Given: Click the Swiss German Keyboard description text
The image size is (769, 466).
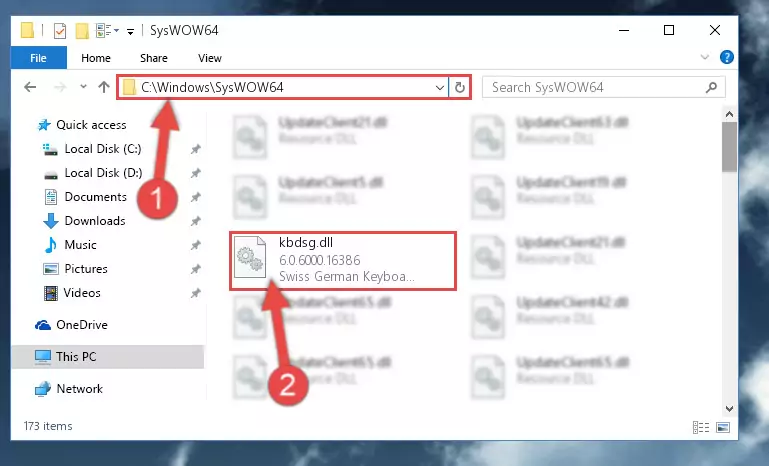Looking at the screenshot, I should point(346,277).
